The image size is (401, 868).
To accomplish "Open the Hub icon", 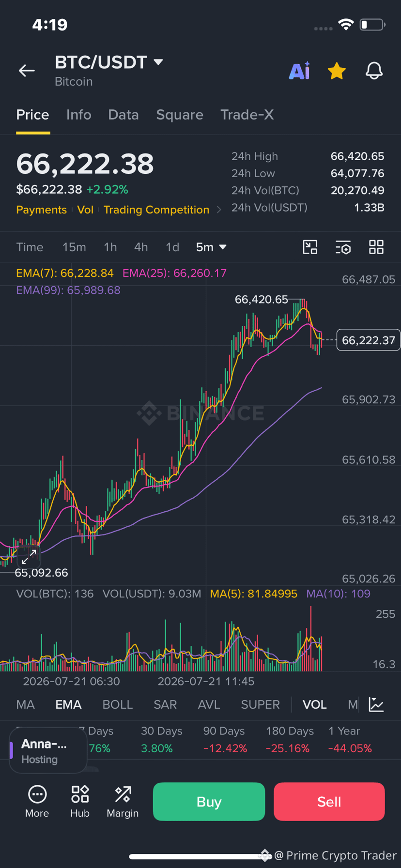I will [x=80, y=802].
